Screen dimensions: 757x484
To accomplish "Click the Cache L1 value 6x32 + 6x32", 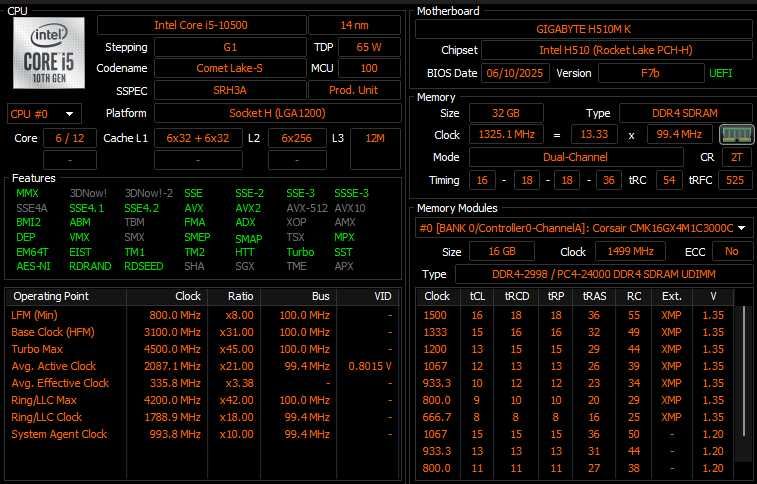I will (x=198, y=138).
